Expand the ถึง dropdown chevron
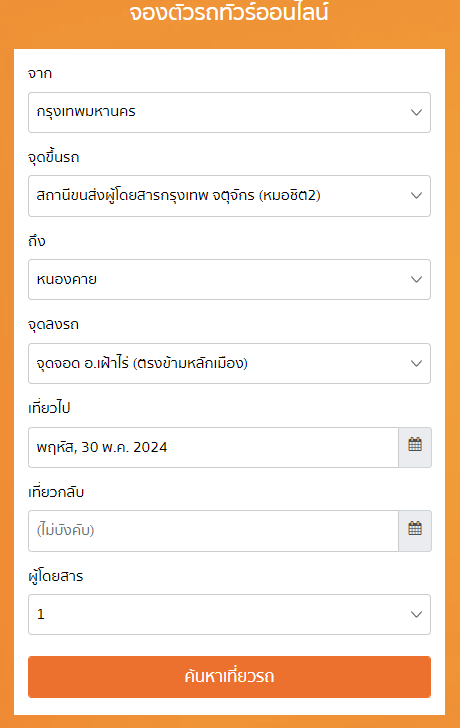460x728 pixels. point(416,280)
